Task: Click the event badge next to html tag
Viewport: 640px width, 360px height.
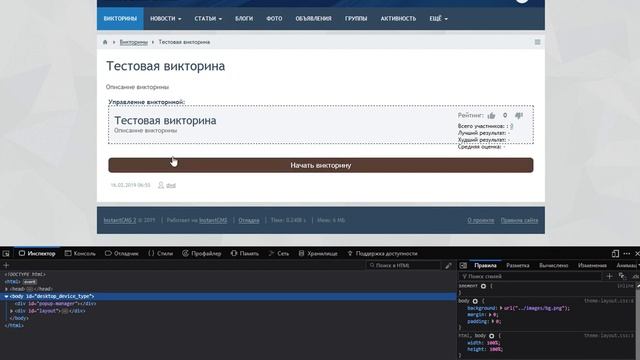Action: (29, 282)
